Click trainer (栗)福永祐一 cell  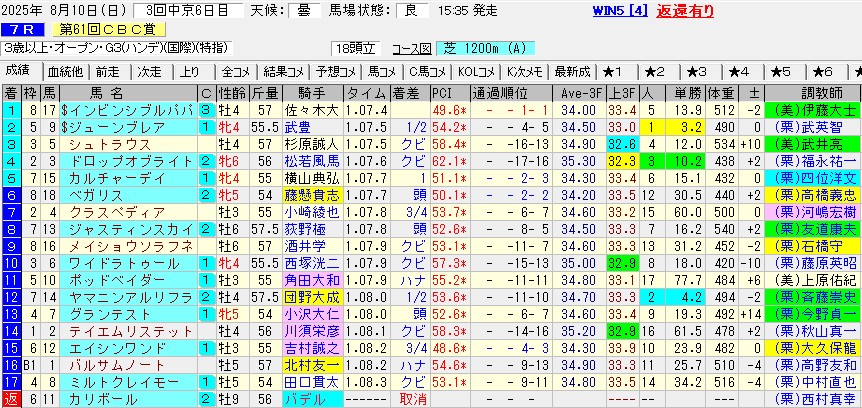815,161
